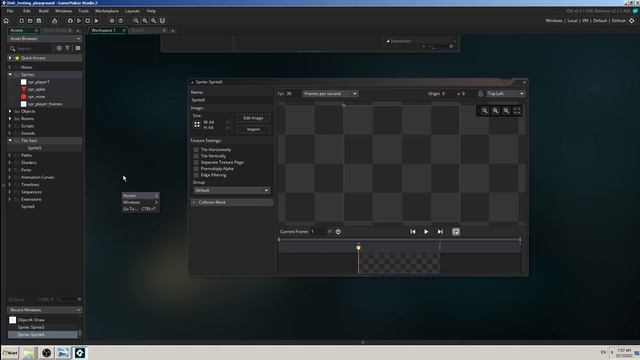Collapse the Tile Sets folder
Viewport: 640px width, 360px height.
10,140
